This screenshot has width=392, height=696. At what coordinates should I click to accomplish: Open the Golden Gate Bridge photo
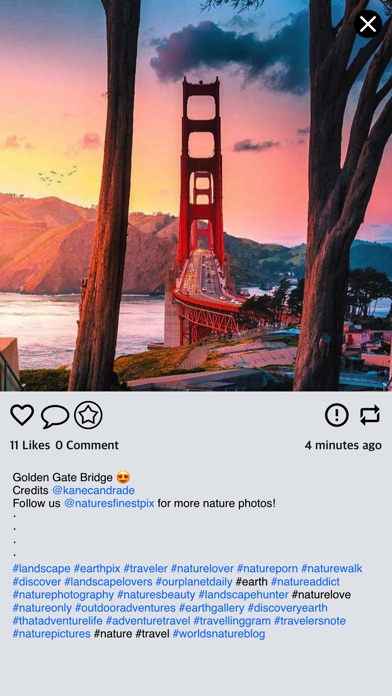coord(196,195)
